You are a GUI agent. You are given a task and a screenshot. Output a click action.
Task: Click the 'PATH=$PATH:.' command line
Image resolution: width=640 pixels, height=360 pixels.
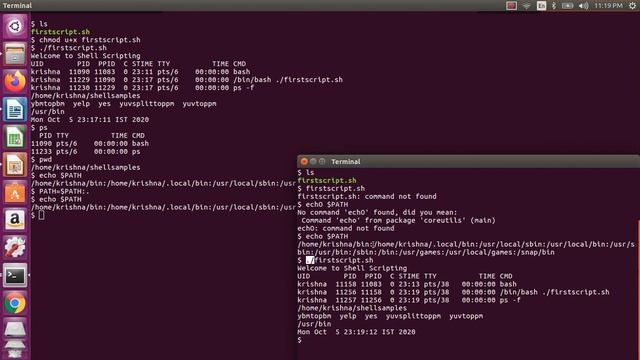pyautogui.click(x=60, y=191)
